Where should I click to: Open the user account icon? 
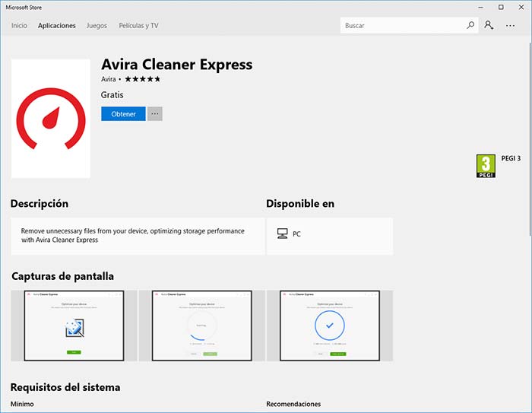point(489,25)
